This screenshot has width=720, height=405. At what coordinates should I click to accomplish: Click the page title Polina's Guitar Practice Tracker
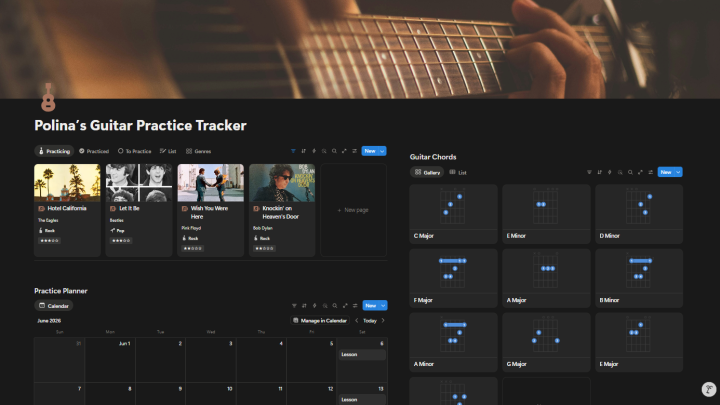(x=141, y=125)
